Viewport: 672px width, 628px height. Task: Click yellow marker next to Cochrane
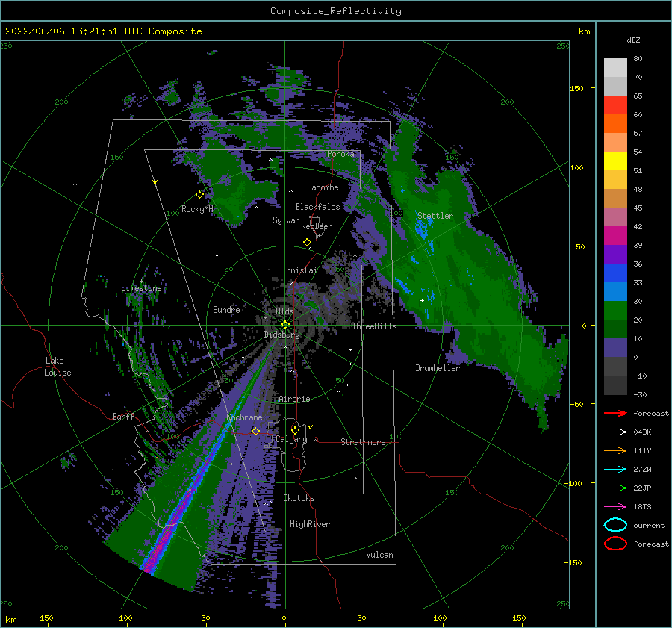[x=255, y=431]
